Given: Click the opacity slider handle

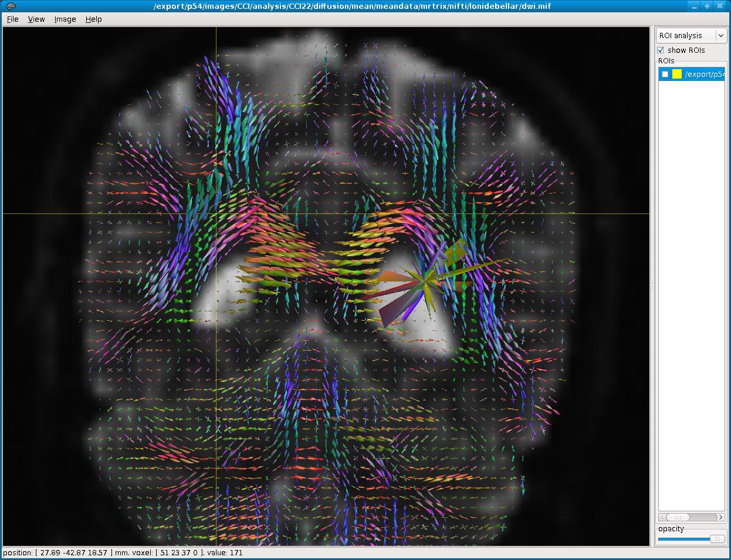Looking at the screenshot, I should [x=717, y=539].
